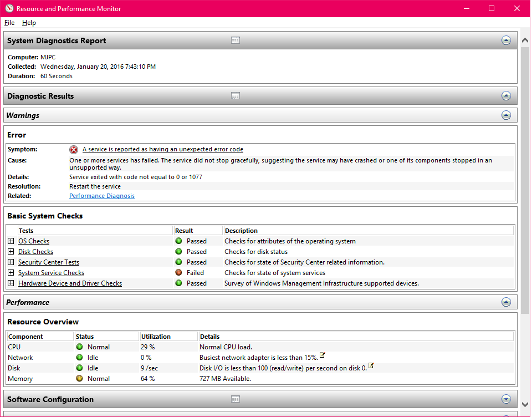Click the '60 Seconds' duration value
The image size is (532, 417).
(57, 76)
